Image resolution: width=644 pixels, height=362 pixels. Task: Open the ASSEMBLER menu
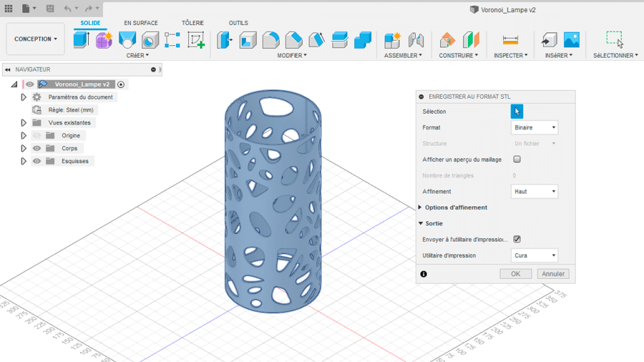tap(403, 55)
